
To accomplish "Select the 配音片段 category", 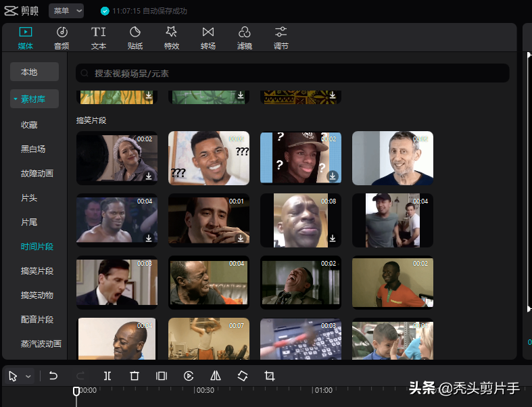I will click(x=37, y=319).
